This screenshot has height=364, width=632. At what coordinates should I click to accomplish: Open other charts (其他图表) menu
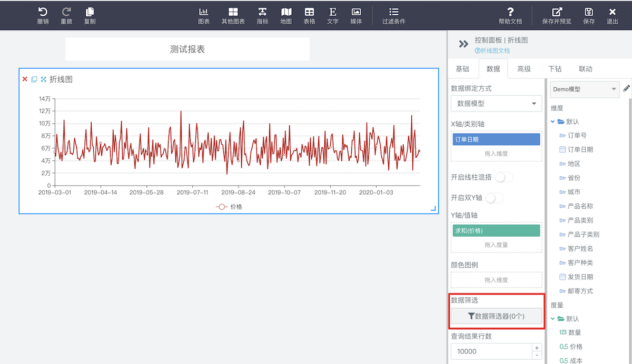(x=233, y=15)
